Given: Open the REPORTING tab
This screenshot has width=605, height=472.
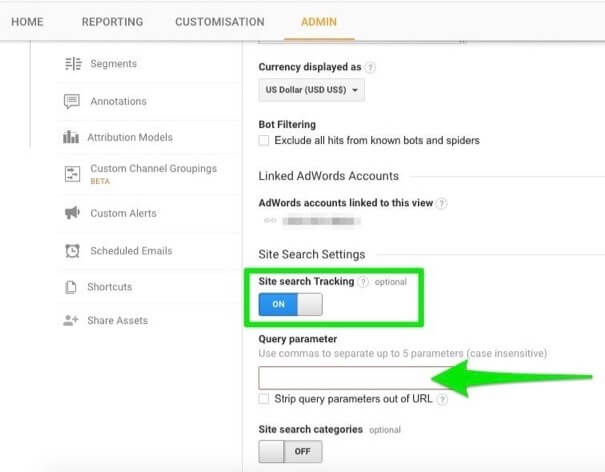Looking at the screenshot, I should (112, 22).
